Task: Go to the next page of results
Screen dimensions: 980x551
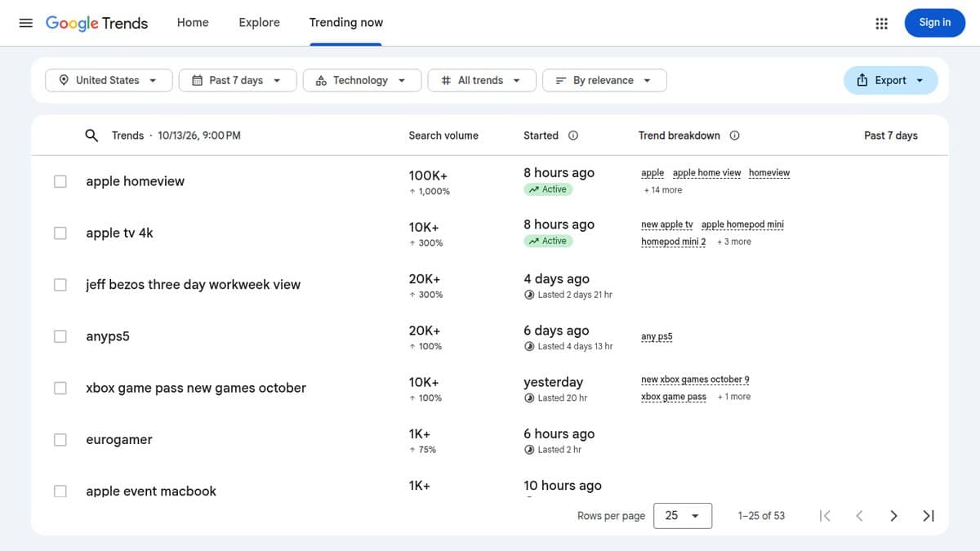Action: pos(893,516)
